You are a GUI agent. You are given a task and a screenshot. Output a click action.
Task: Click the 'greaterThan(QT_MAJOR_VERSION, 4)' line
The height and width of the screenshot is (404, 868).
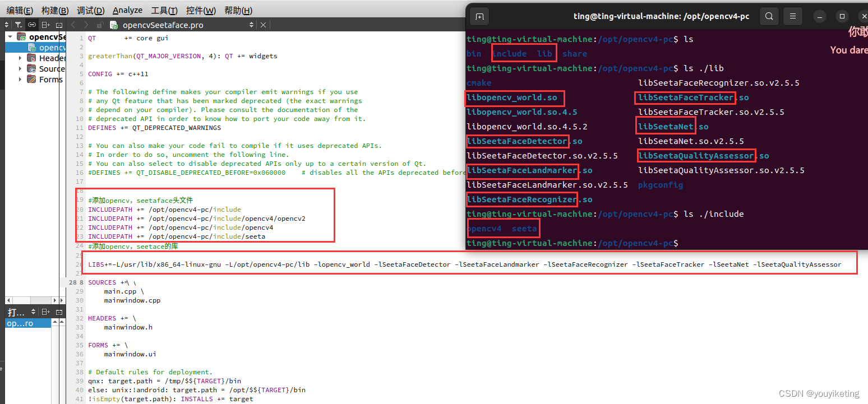tap(183, 56)
